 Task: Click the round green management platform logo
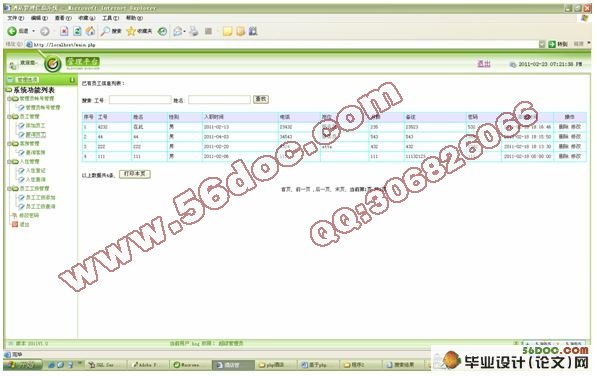point(53,64)
